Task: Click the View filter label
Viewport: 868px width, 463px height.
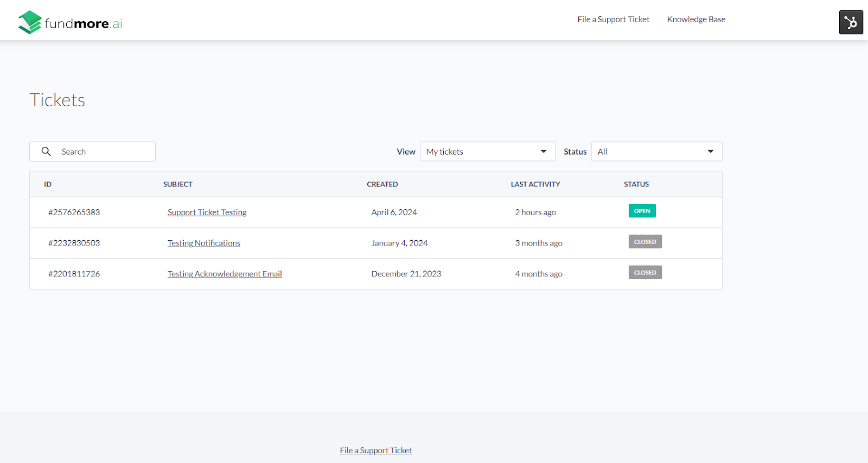Action: click(x=406, y=152)
